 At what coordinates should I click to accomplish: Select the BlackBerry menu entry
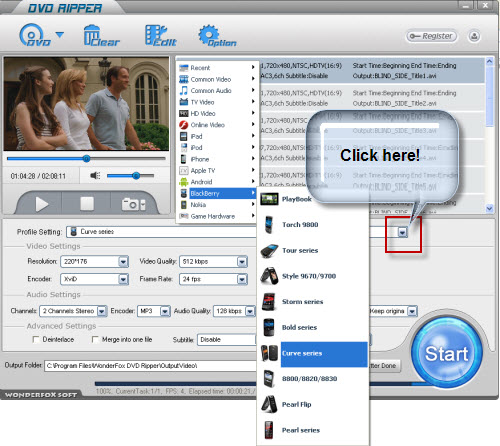tap(217, 193)
